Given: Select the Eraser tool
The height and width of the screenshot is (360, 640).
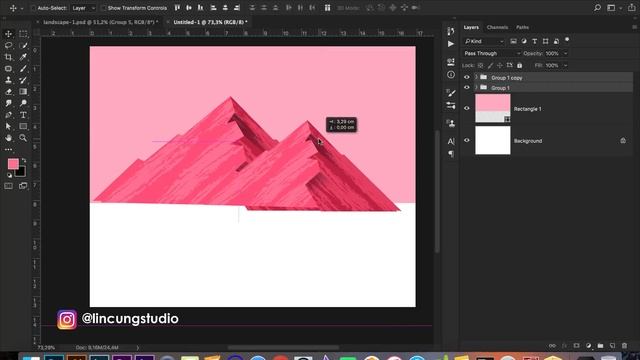Looking at the screenshot, I should [x=9, y=92].
